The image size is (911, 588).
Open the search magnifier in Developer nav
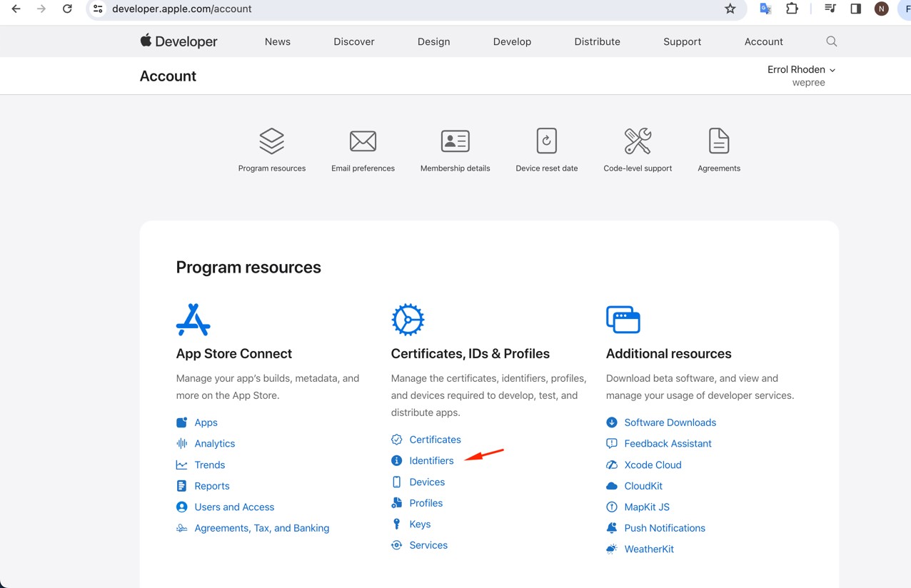pyautogui.click(x=831, y=41)
